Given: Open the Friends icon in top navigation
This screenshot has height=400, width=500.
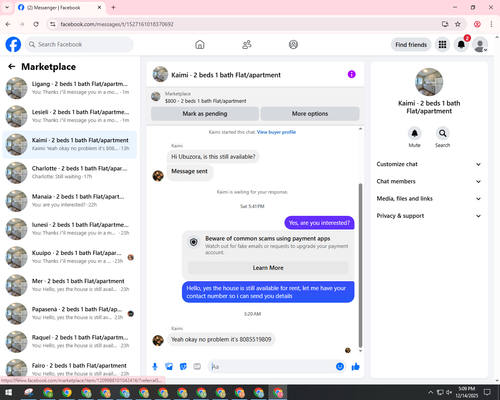Looking at the screenshot, I should pos(247,44).
